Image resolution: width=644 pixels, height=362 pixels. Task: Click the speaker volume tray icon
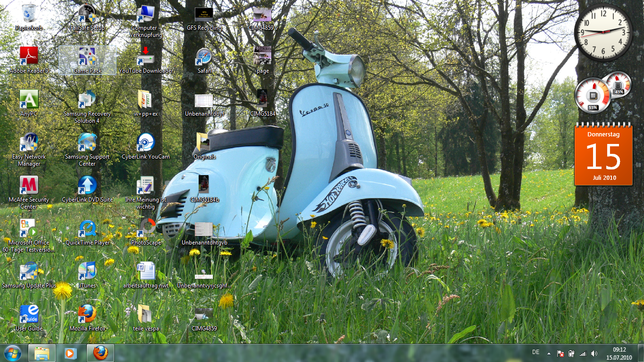[594, 353]
